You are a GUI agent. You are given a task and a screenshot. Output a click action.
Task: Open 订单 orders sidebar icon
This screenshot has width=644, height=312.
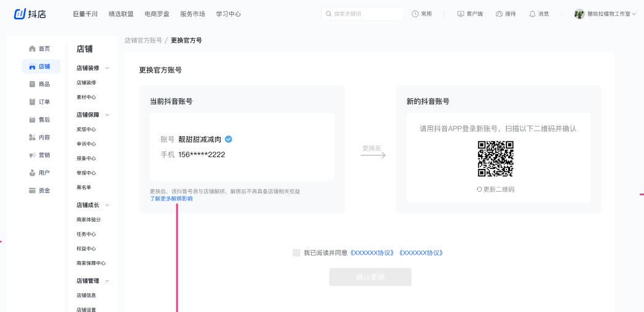33,102
